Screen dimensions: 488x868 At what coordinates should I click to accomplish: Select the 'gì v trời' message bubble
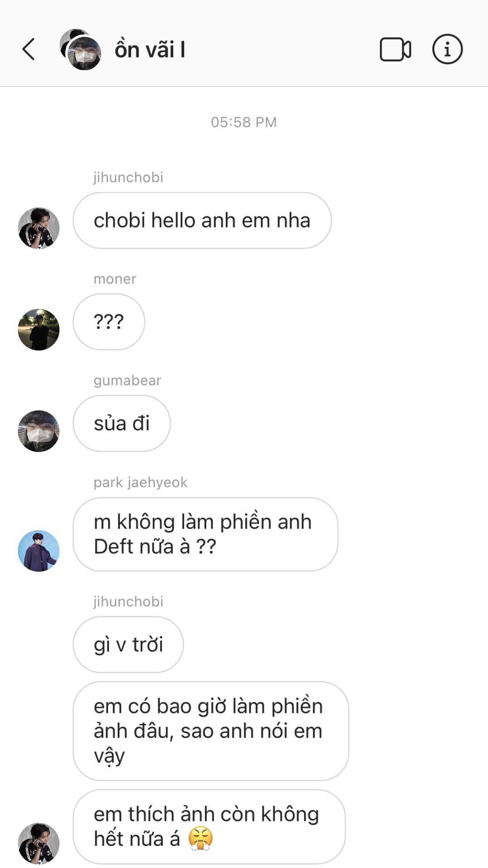point(128,645)
